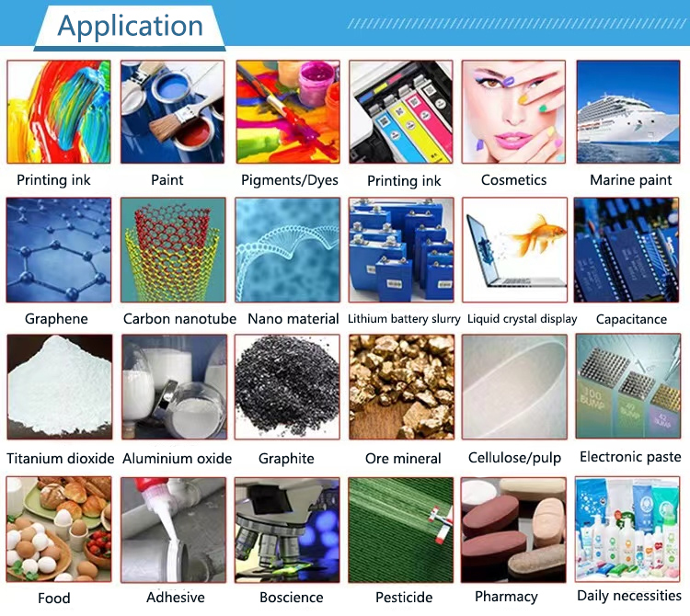690x616 pixels.
Task: Click the Graphene hexagon lattice image
Action: coord(59,250)
